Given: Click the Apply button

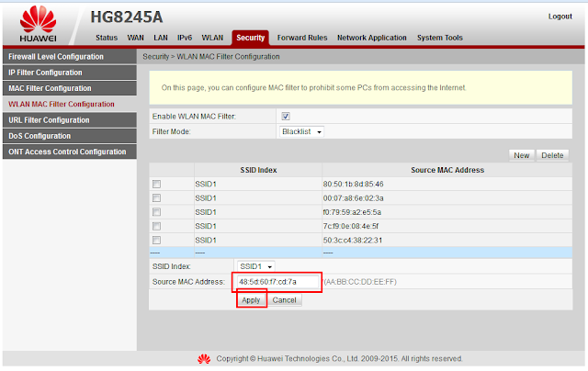Looking at the screenshot, I should 251,300.
